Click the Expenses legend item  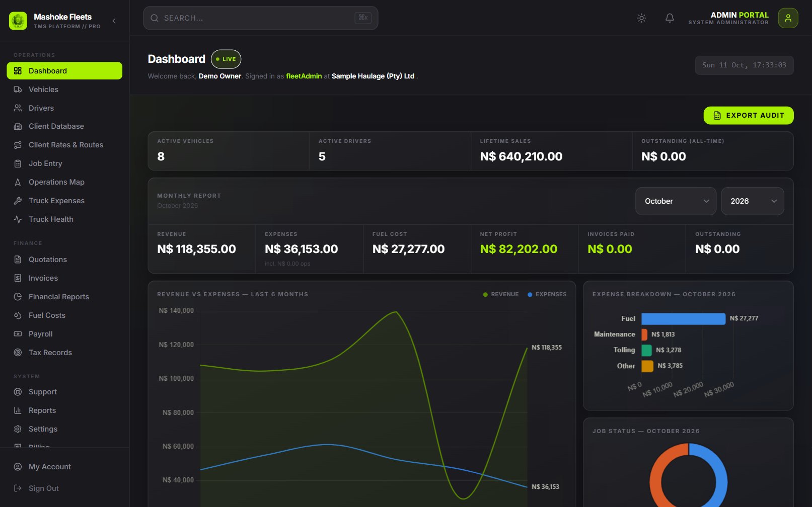point(547,294)
